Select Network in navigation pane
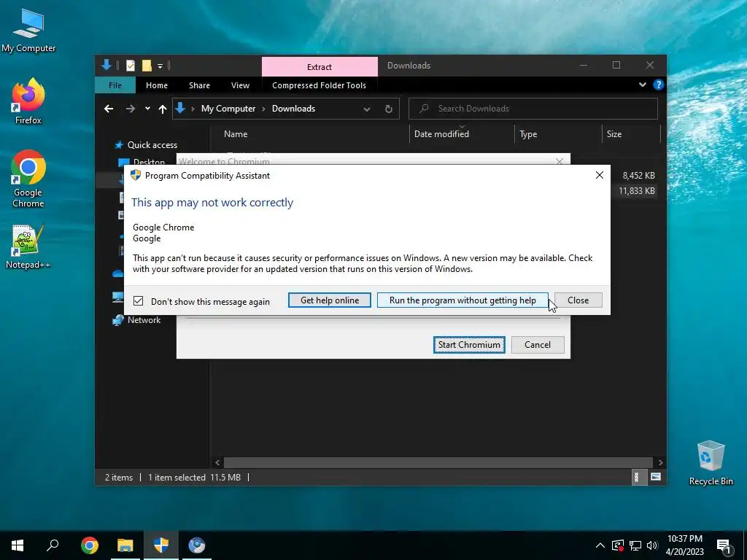Image resolution: width=747 pixels, height=560 pixels. [x=136, y=320]
